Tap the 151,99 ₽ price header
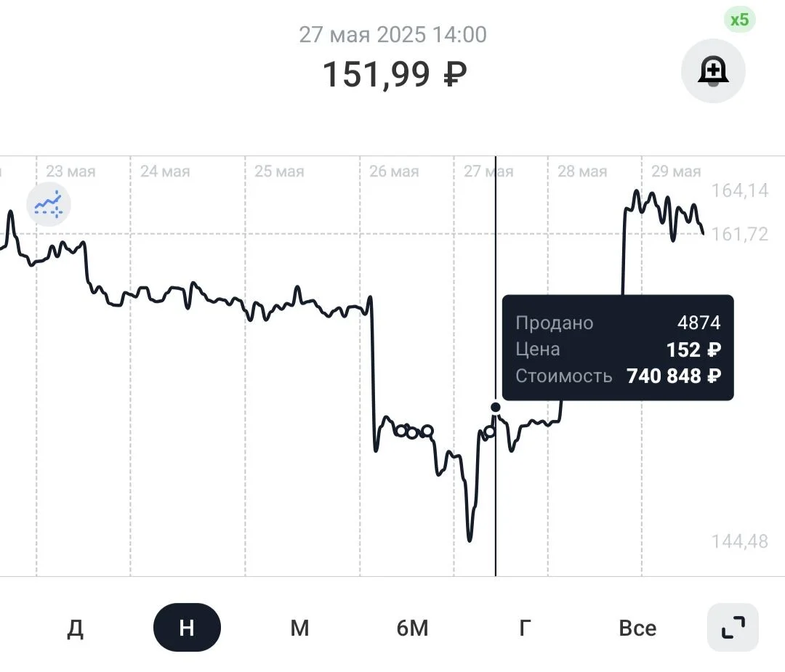 pos(395,75)
